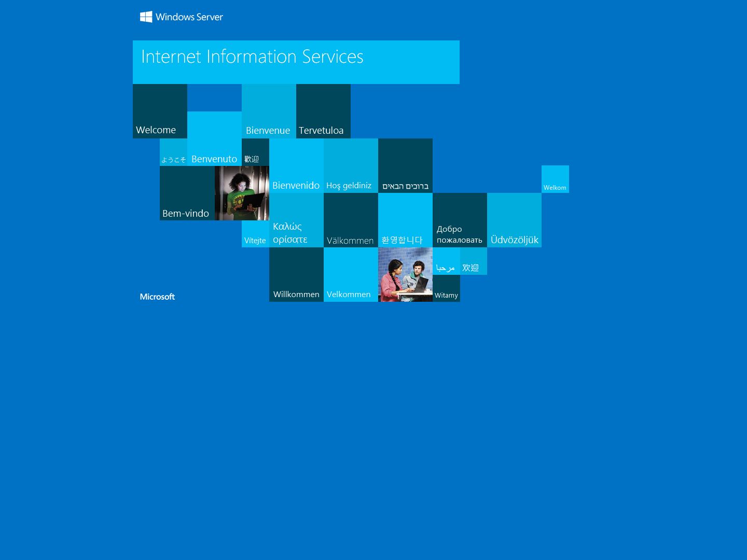Click the 欢迎 tile
This screenshot has width=747, height=560.
coord(474,261)
